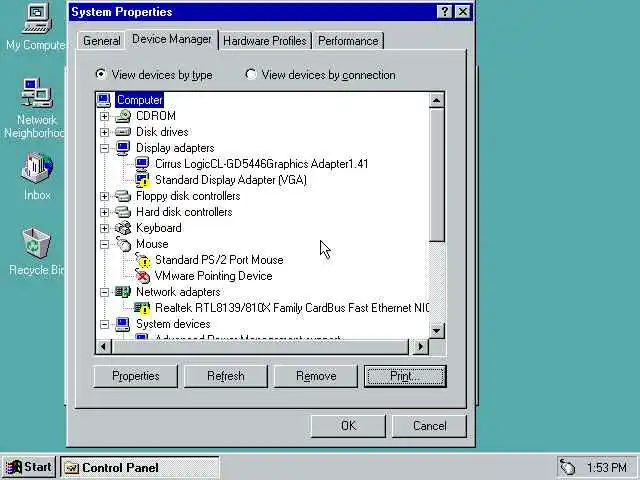Click the Display adapters monitor icon
640x480 pixels.
coord(123,148)
